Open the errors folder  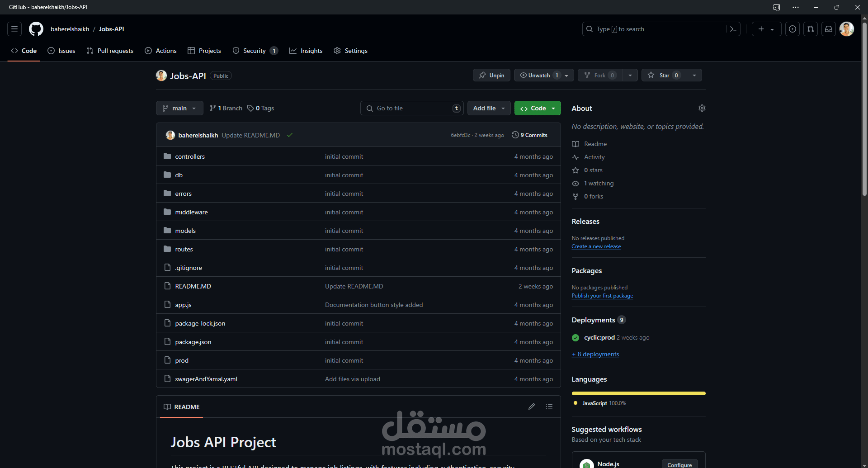coord(184,194)
